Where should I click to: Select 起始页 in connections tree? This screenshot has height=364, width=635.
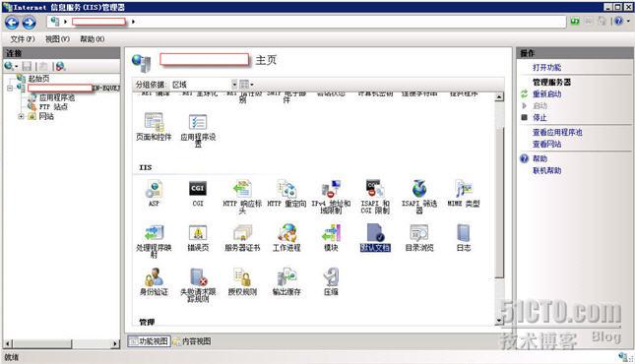click(38, 79)
